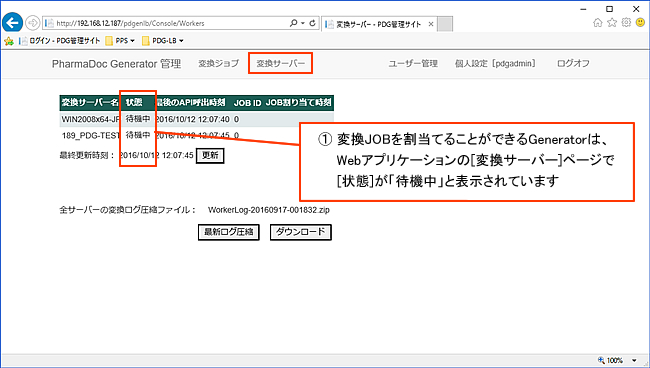Click 待機中 status in 189_PDG-TEST row
This screenshot has width=650, height=368.
[x=138, y=135]
